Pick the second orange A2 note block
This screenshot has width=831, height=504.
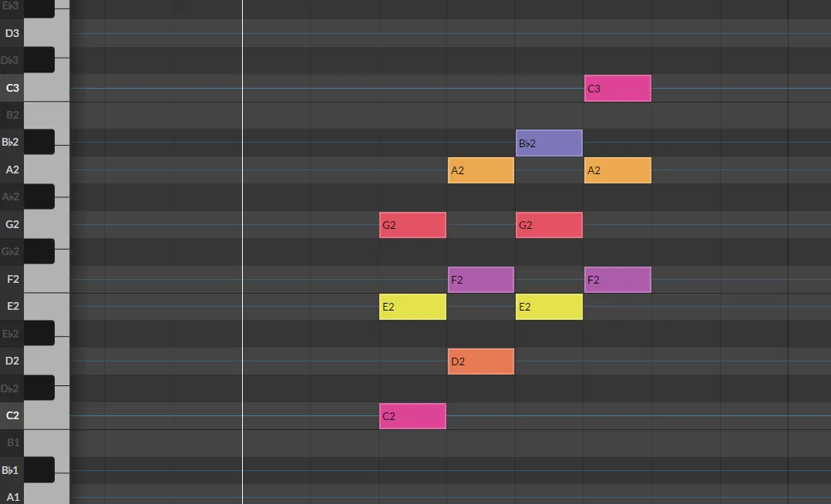(x=617, y=170)
